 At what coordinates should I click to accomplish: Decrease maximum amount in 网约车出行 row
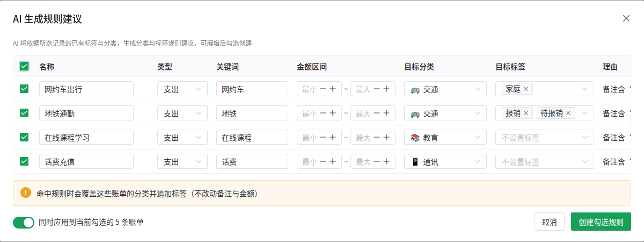click(376, 89)
